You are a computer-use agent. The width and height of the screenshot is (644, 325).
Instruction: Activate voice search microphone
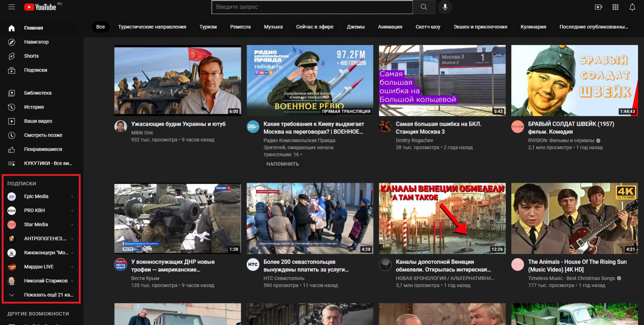(445, 7)
